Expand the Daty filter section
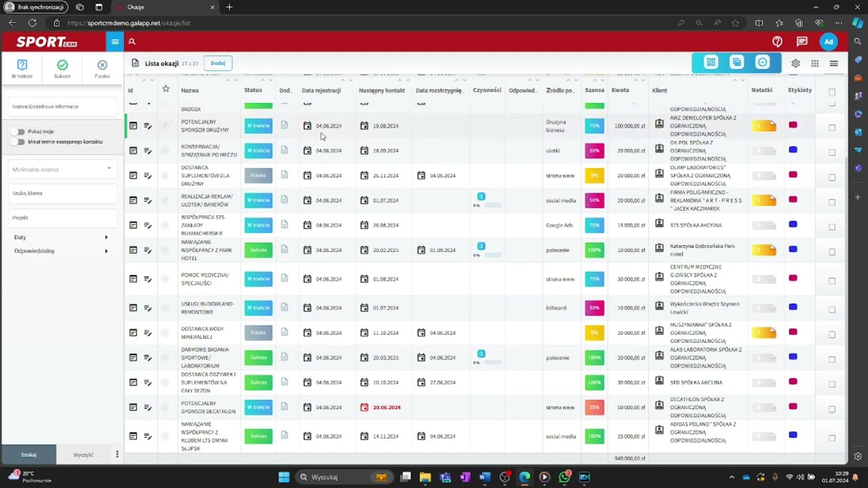 60,237
